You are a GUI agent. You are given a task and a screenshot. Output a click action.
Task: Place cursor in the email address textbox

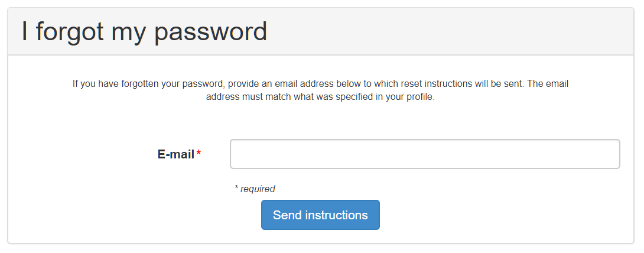point(424,154)
